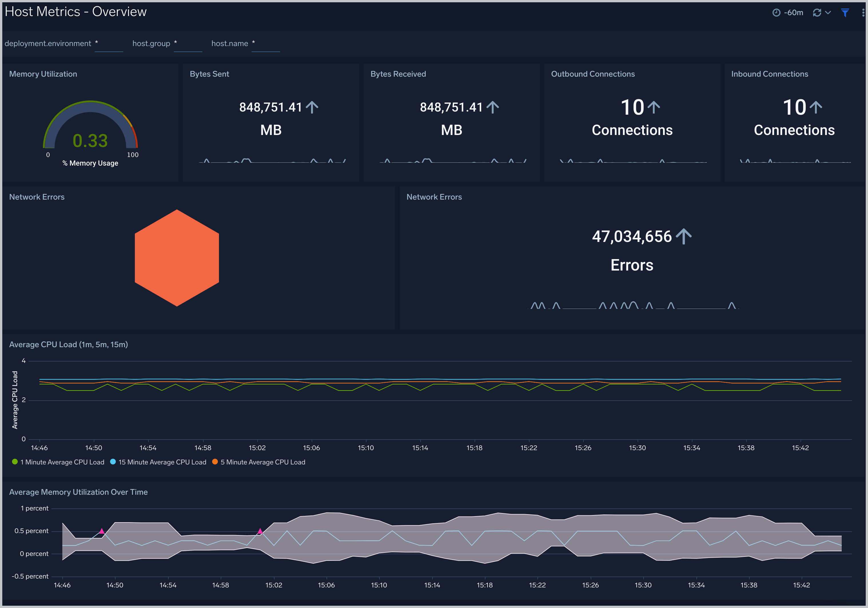The image size is (868, 608).
Task: Click the Bytes Sent 848,751.41 value
Action: pos(271,107)
